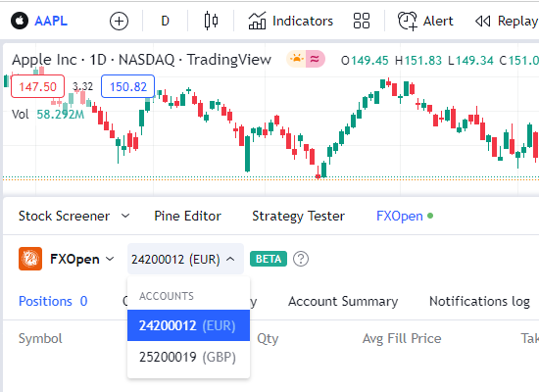
Task: Create an Alert with clock icon
Action: click(x=425, y=21)
